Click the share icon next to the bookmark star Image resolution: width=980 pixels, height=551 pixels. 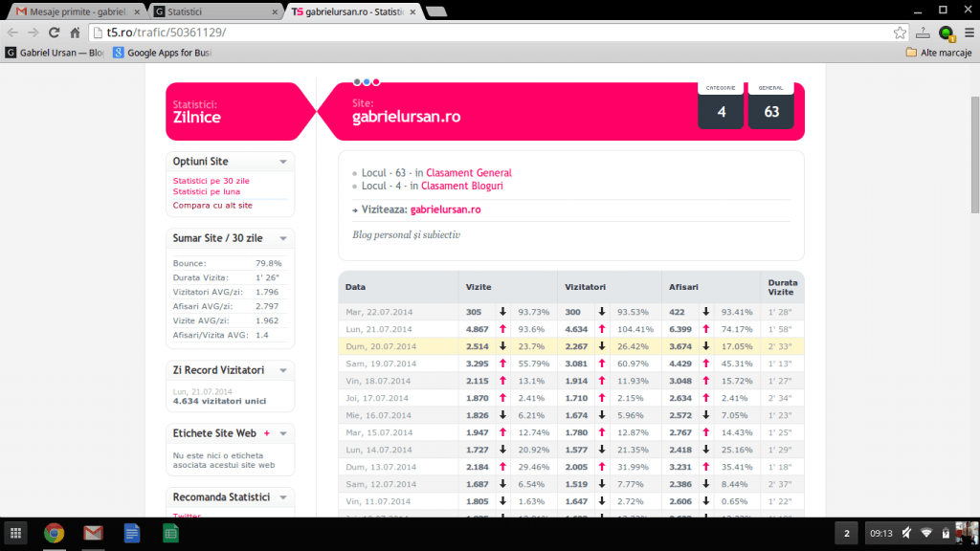point(924,33)
